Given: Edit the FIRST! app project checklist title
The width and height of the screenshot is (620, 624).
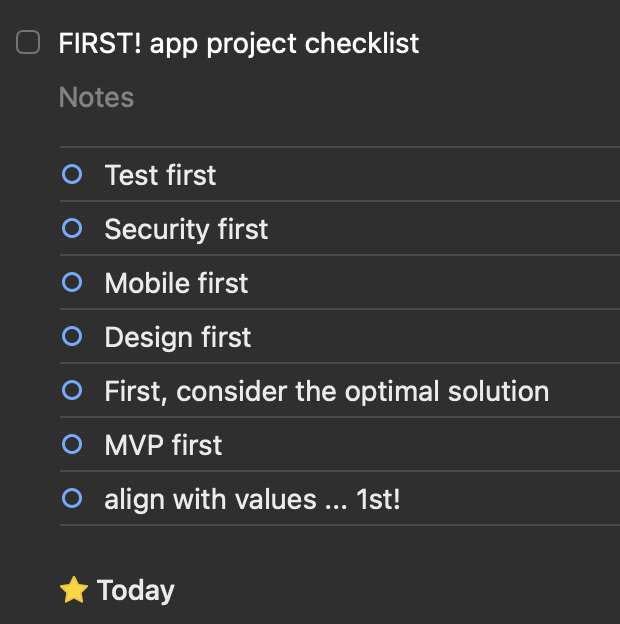Looking at the screenshot, I should point(239,44).
